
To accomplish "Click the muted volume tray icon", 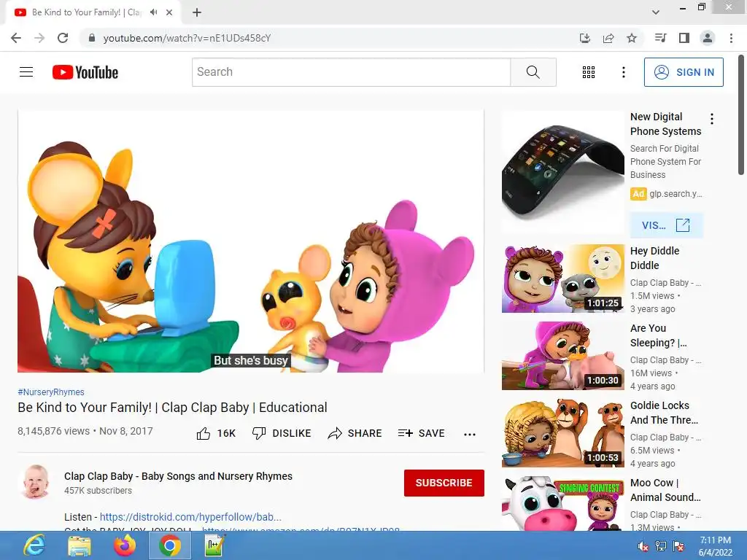I will point(643,546).
